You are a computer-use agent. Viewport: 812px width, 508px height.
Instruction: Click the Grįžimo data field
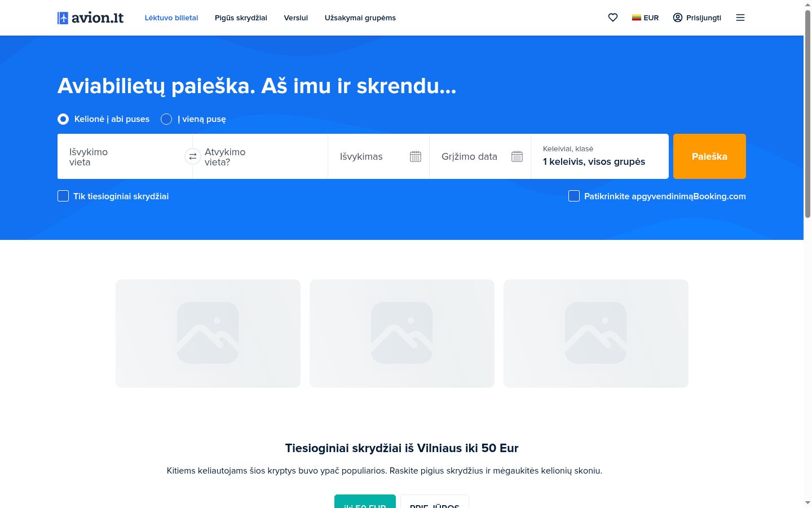tap(480, 156)
